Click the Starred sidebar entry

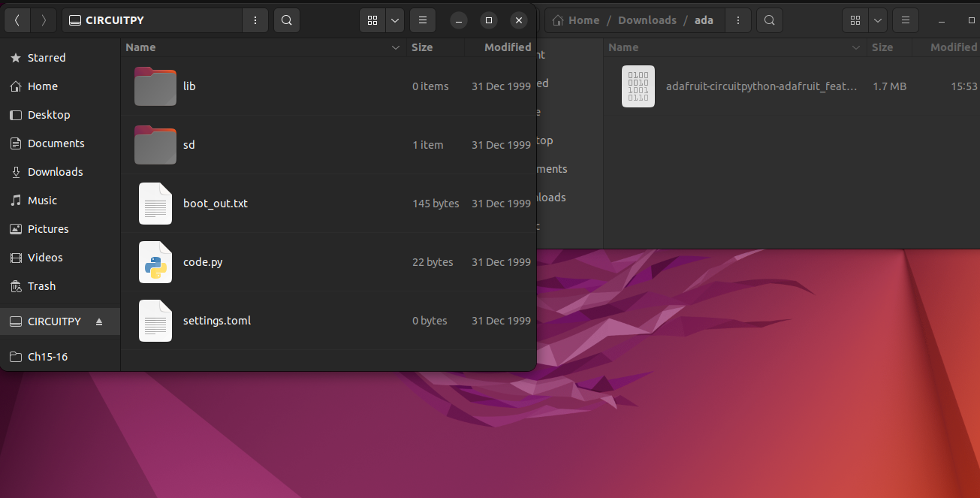coord(46,58)
